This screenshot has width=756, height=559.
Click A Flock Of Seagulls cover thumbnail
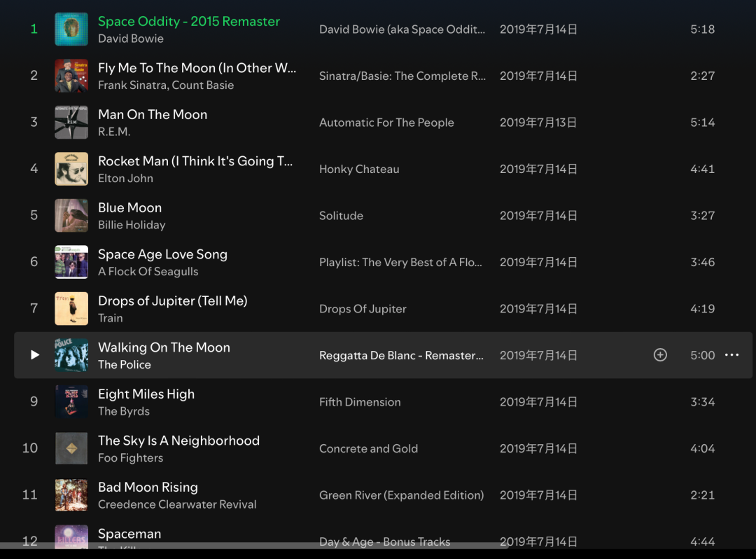[71, 262]
